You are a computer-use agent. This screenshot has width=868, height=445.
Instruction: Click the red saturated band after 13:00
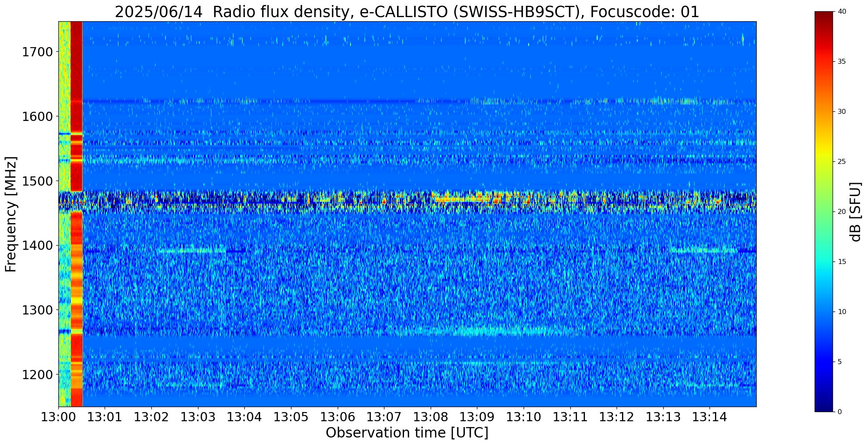point(77,214)
